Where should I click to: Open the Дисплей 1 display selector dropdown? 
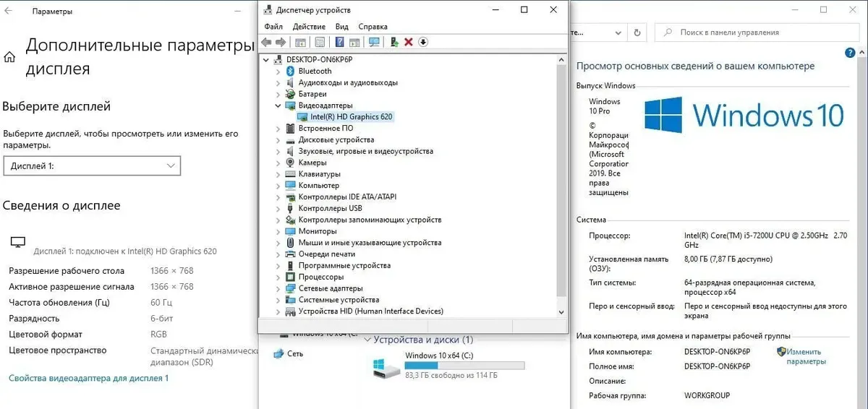point(92,166)
